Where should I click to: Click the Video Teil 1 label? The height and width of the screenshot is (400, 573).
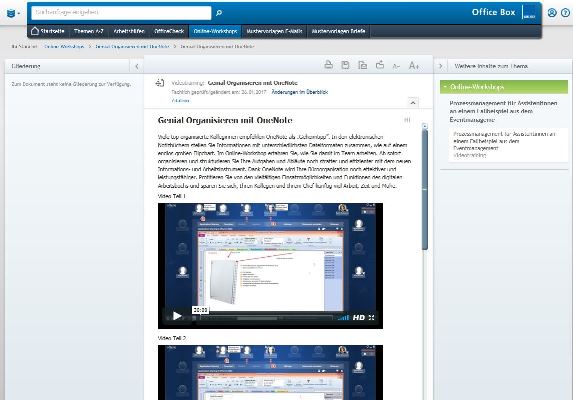point(171,196)
